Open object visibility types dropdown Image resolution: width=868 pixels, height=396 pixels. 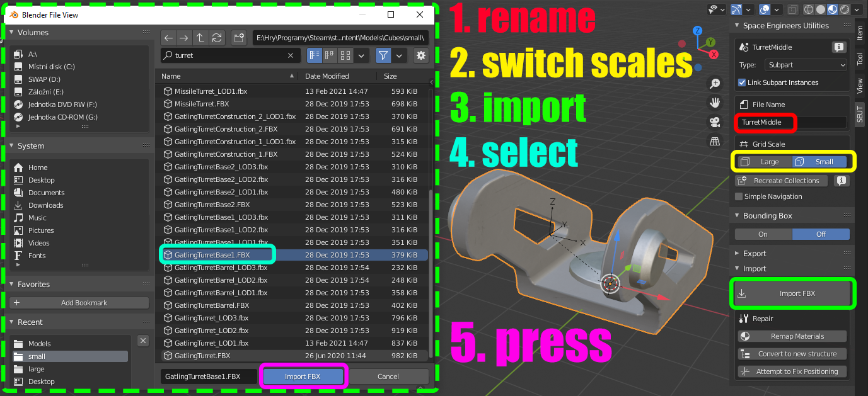pyautogui.click(x=717, y=9)
